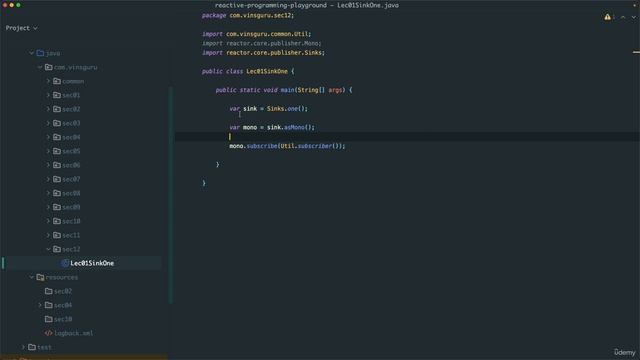Open the Project view dropdown
640x360 pixels.
[x=21, y=28]
